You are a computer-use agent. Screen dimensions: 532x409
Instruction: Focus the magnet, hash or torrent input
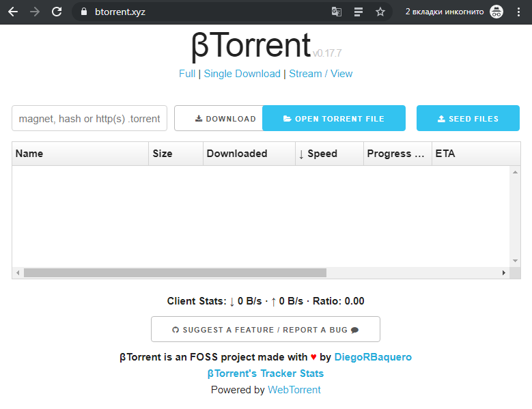(89, 118)
